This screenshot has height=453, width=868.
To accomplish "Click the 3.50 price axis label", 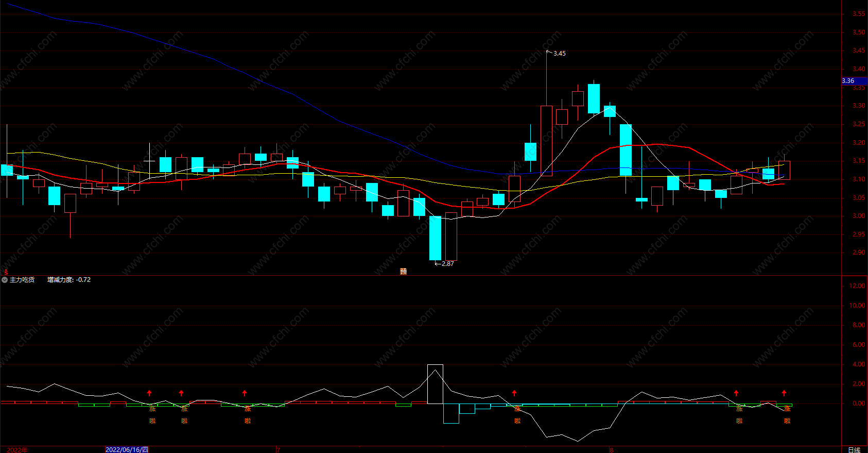I will point(859,32).
